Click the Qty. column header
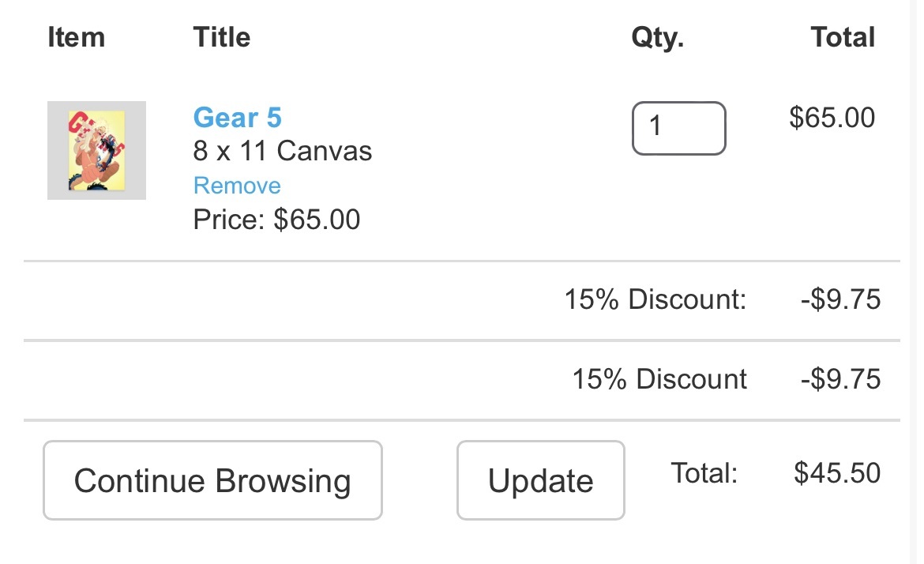 657,37
